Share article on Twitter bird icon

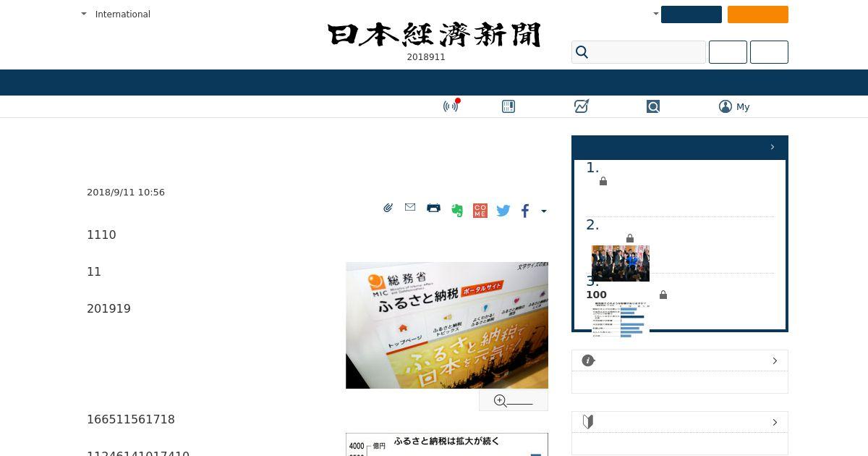[503, 211]
